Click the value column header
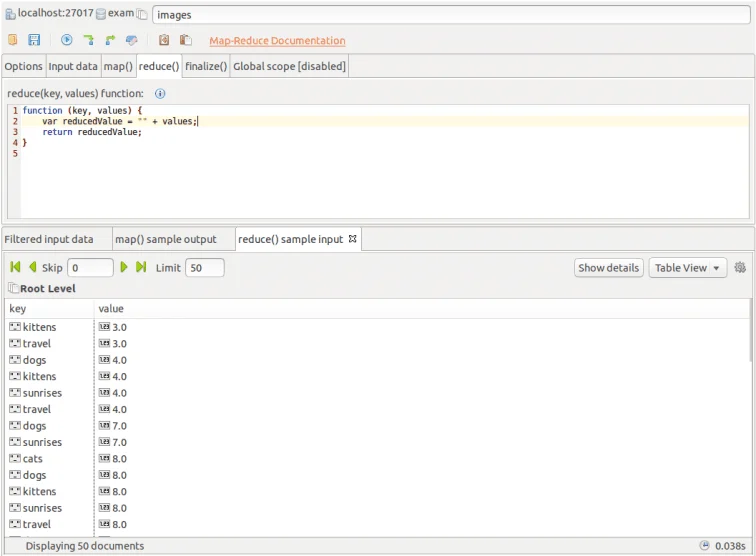The width and height of the screenshot is (756, 556). click(422, 309)
